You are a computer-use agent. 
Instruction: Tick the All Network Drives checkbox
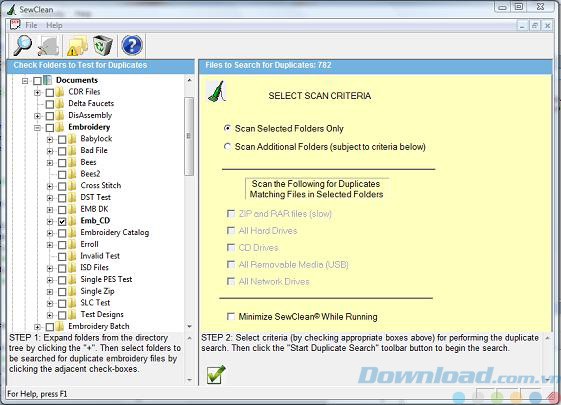pyautogui.click(x=231, y=282)
